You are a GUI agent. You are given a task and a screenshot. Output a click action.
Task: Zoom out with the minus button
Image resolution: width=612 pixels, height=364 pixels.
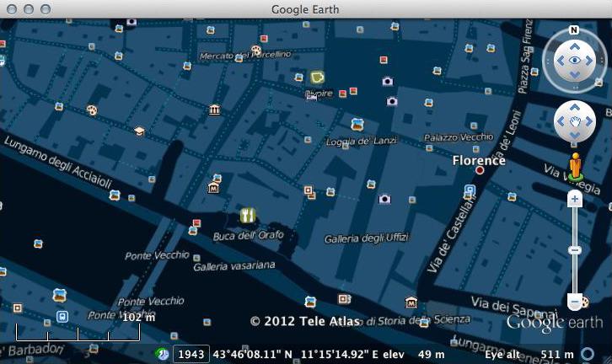575,302
